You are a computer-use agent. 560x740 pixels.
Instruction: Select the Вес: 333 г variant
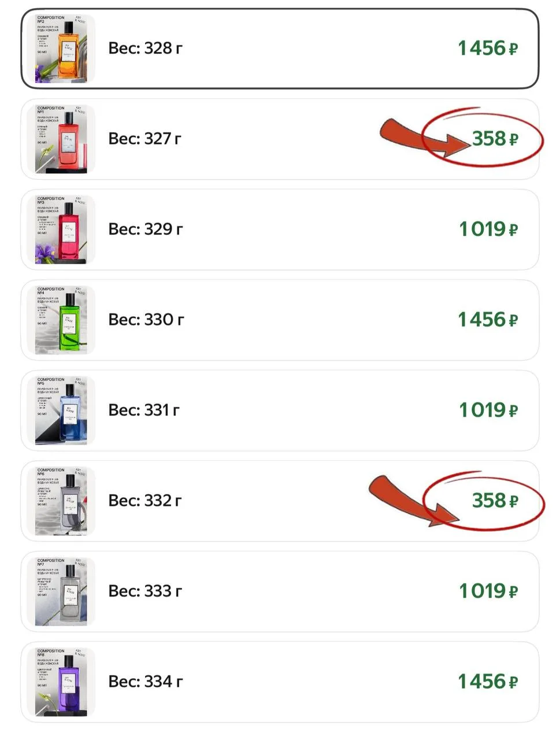145,591
